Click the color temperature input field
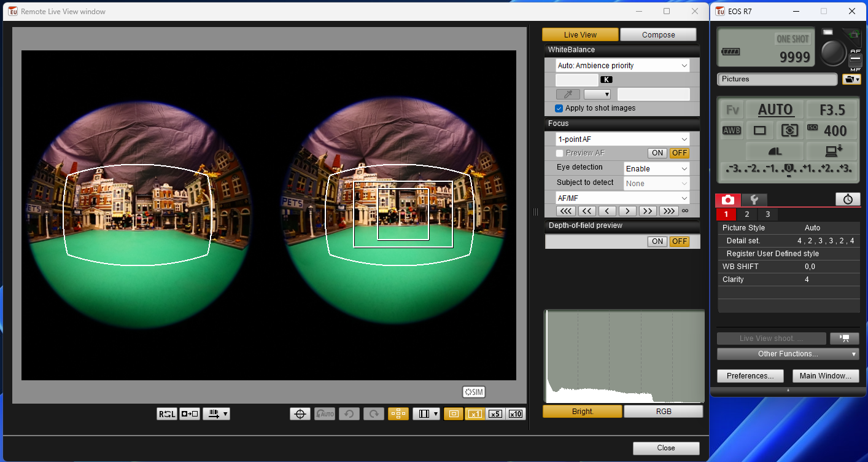868x462 pixels. click(576, 80)
